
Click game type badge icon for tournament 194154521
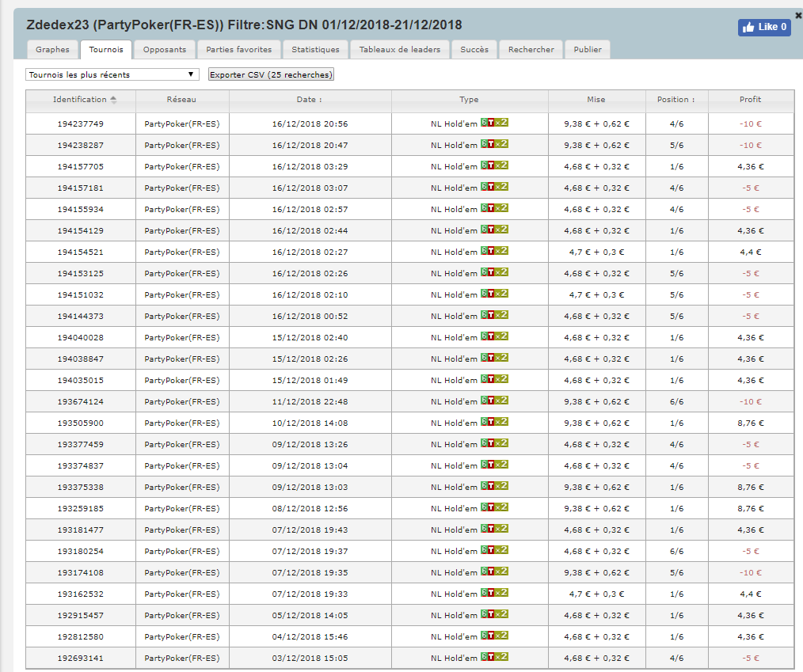coord(494,251)
